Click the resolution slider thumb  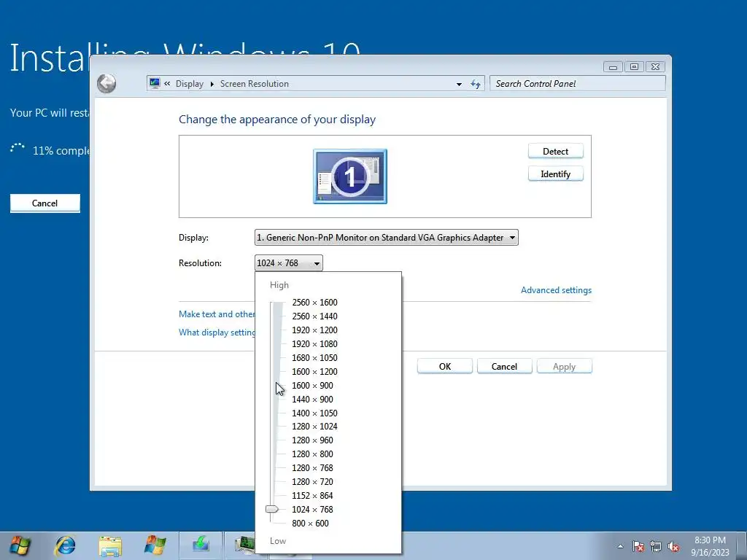(272, 509)
